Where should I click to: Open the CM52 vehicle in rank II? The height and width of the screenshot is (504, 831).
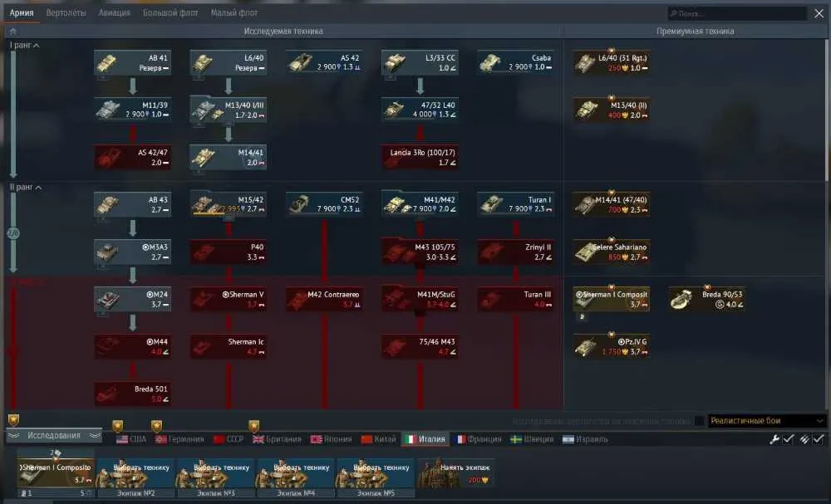point(324,204)
